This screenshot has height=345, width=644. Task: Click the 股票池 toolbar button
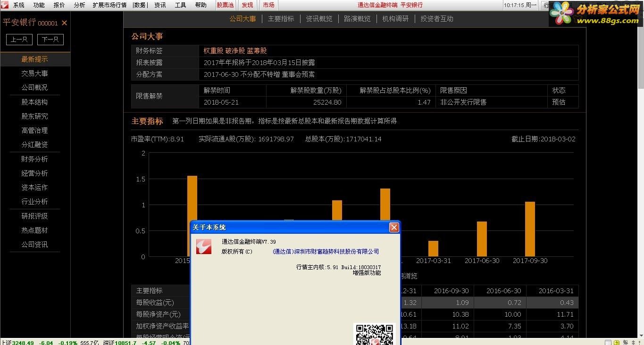click(225, 5)
